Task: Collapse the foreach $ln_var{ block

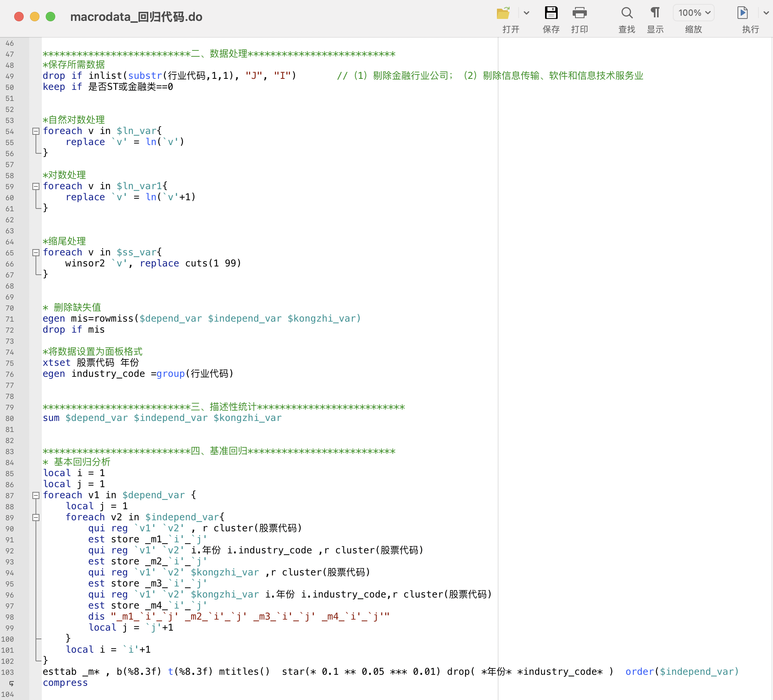Action: 36,131
